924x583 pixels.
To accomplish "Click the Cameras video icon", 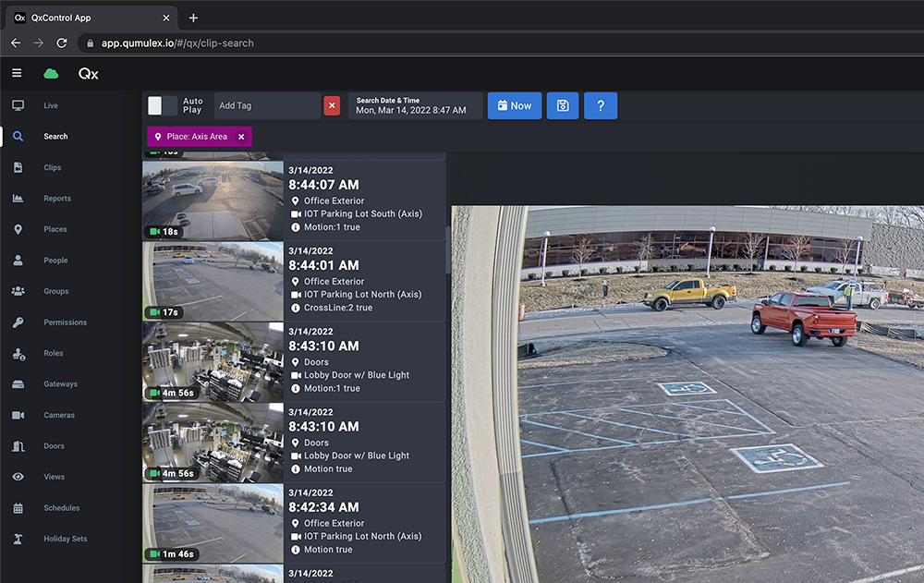I will pyautogui.click(x=18, y=415).
